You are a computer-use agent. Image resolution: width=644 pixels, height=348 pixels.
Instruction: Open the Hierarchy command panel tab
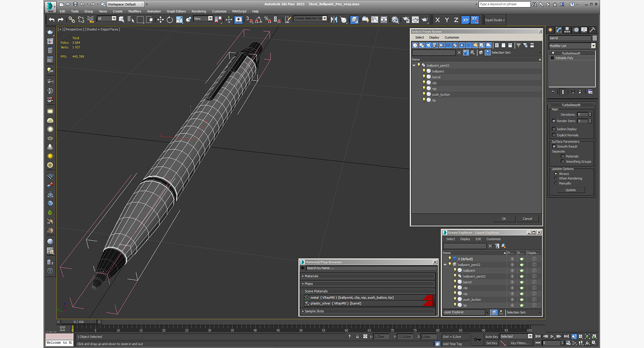point(568,30)
